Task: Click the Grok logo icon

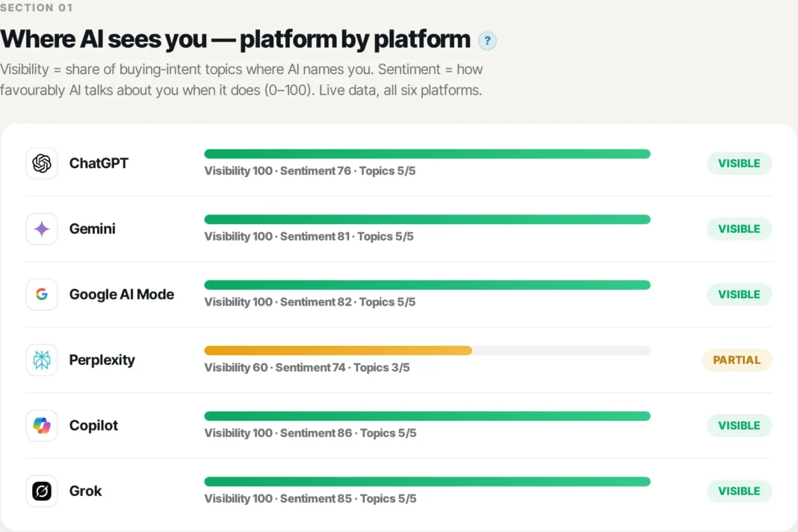Action: 42,491
